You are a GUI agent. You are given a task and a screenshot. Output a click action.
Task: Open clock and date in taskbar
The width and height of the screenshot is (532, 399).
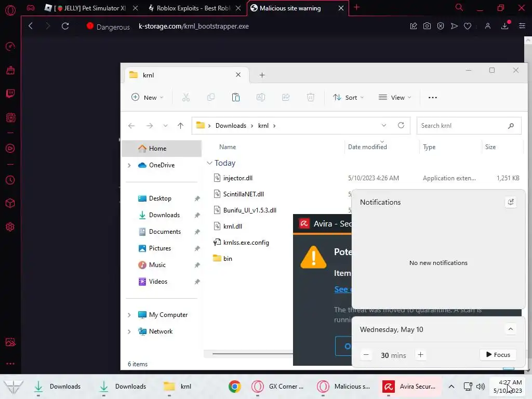[x=508, y=387]
